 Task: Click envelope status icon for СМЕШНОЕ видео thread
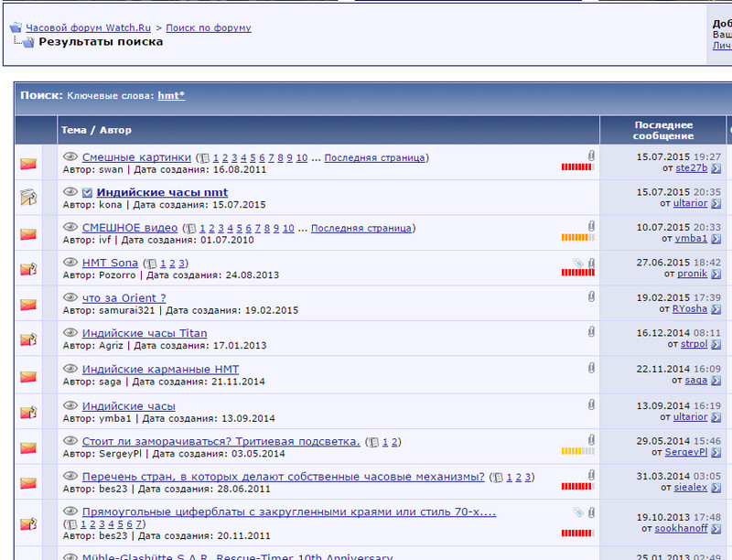[28, 233]
